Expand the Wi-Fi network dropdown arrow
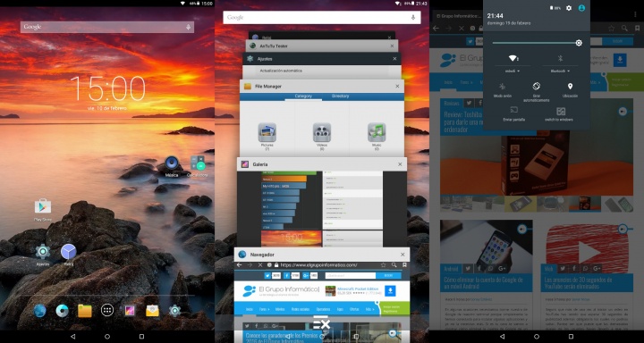The width and height of the screenshot is (644, 343). tap(518, 71)
